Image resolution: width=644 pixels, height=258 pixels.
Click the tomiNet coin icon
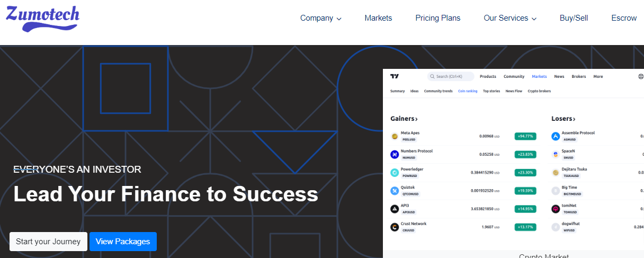point(556,209)
